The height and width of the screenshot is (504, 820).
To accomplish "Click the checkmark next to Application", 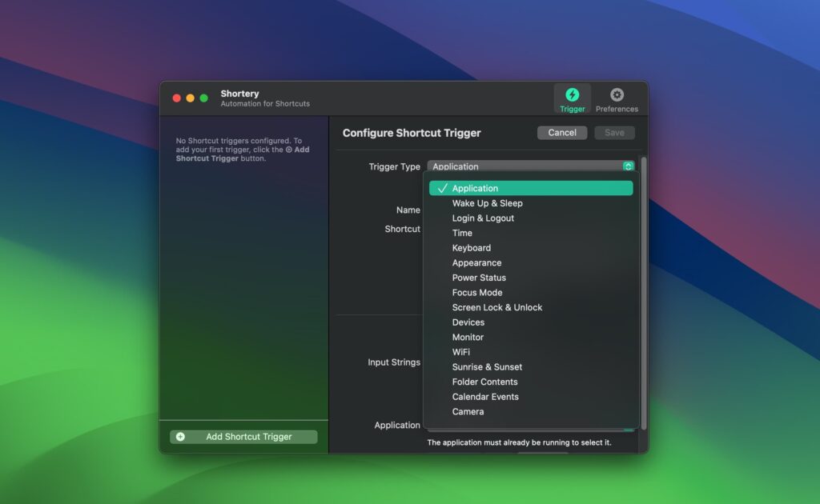I will (x=443, y=188).
